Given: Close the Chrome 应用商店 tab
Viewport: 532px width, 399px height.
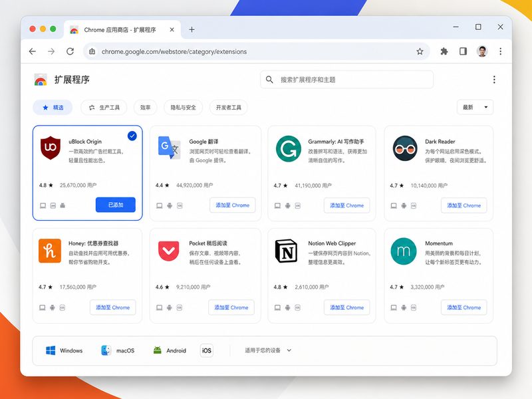Looking at the screenshot, I should point(172,29).
